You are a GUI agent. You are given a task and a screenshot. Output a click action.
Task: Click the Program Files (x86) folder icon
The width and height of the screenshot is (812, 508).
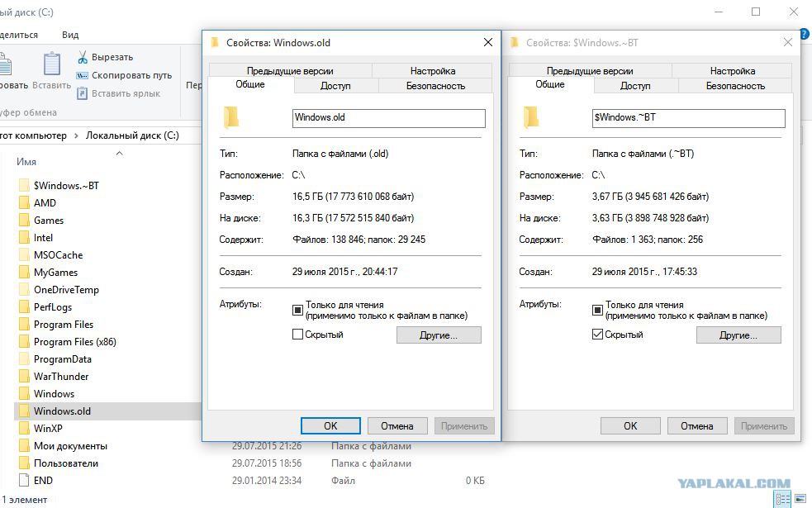click(24, 342)
